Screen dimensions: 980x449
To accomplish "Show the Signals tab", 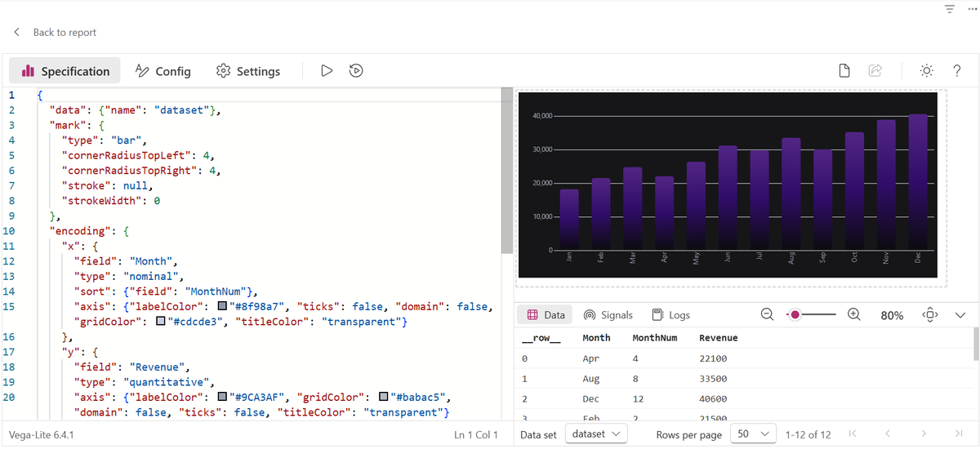I will coord(608,315).
